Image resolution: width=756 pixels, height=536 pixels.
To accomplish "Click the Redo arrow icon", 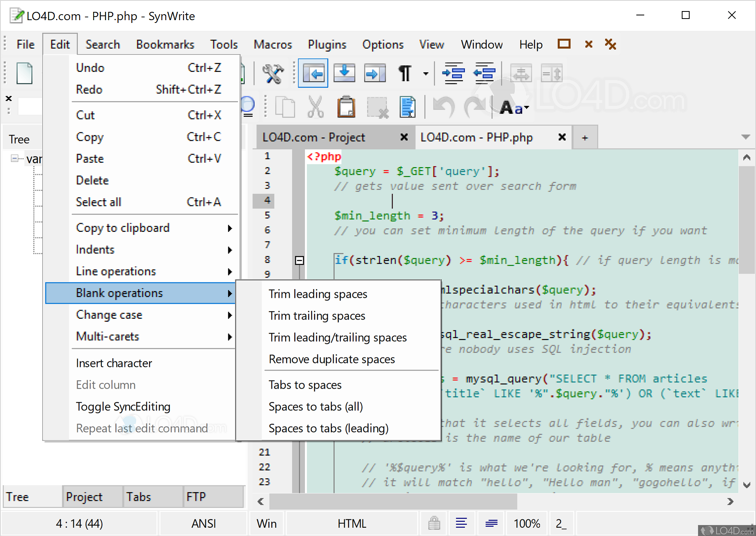I will coord(475,107).
